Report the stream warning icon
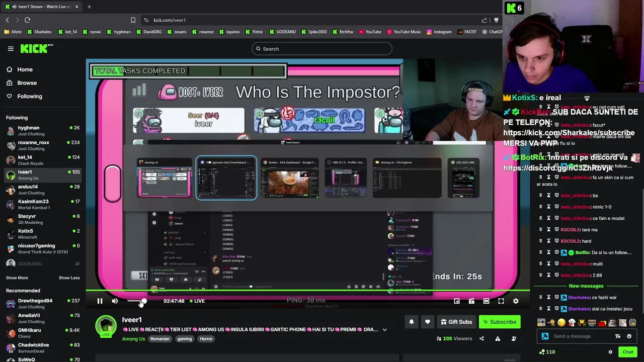 (498, 338)
